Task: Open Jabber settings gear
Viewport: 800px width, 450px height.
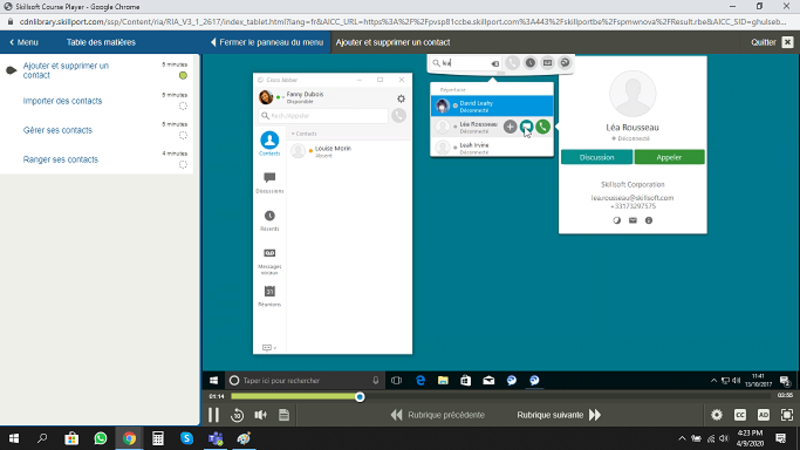Action: (401, 98)
